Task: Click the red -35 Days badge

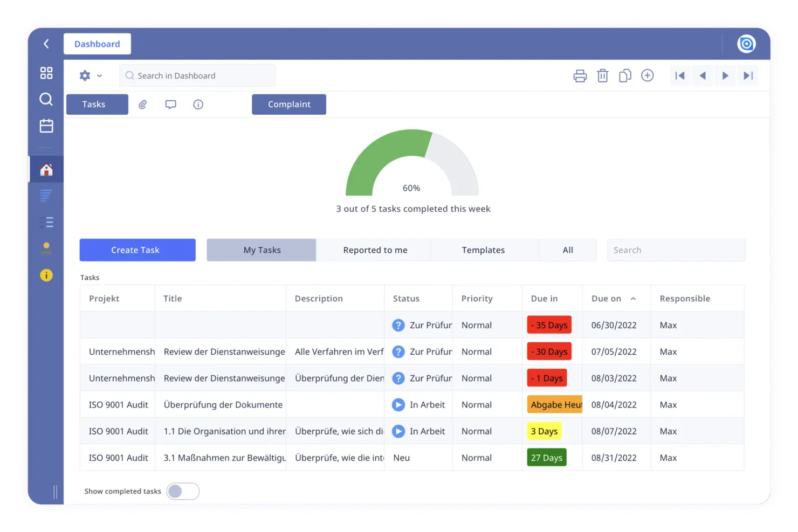Action: (549, 325)
